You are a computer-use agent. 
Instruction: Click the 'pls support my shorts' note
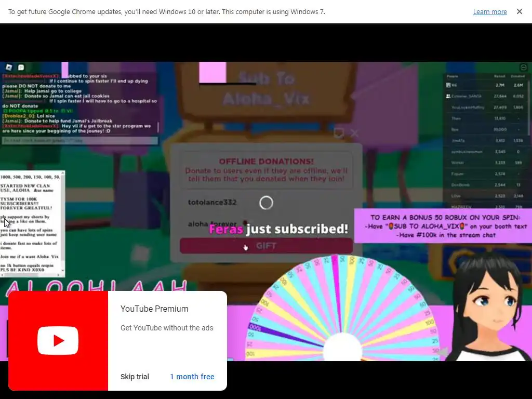pyautogui.click(x=25, y=219)
